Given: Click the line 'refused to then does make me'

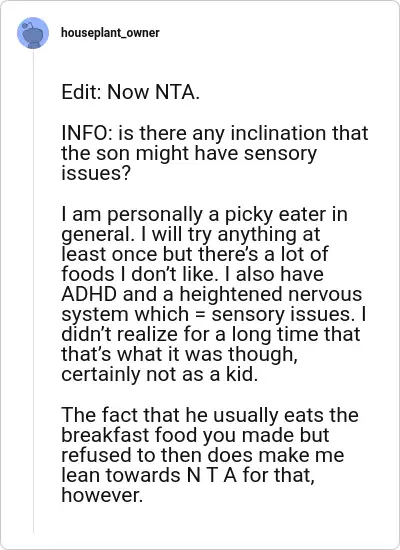Looking at the screenshot, I should (202, 455).
